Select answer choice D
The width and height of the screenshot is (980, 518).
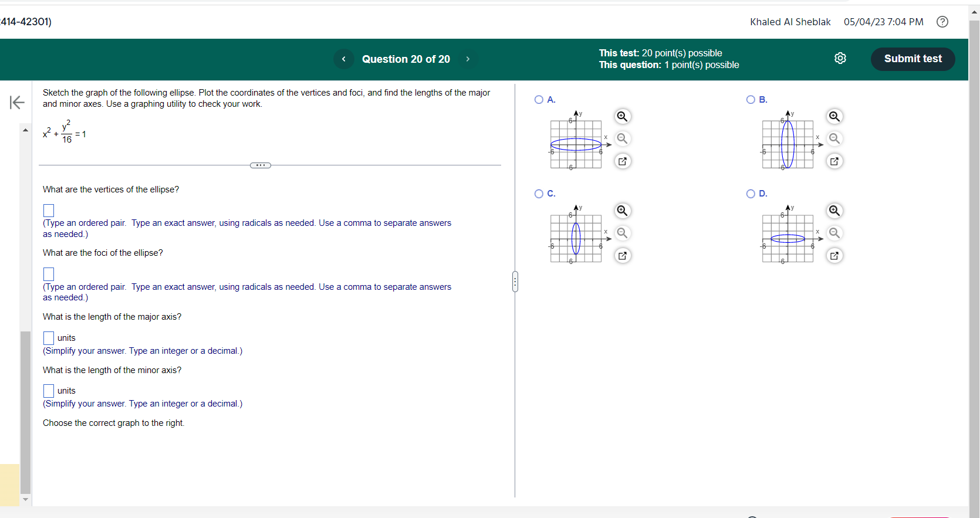[751, 194]
